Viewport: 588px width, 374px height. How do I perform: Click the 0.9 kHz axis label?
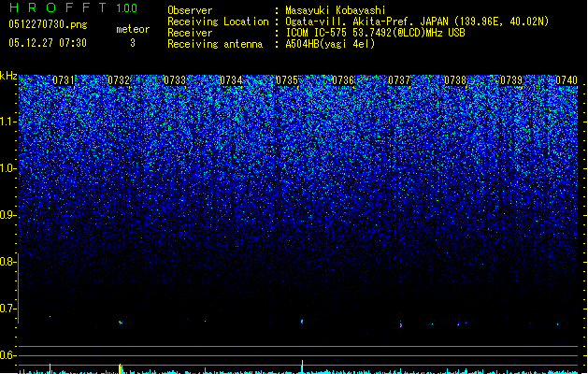point(7,215)
